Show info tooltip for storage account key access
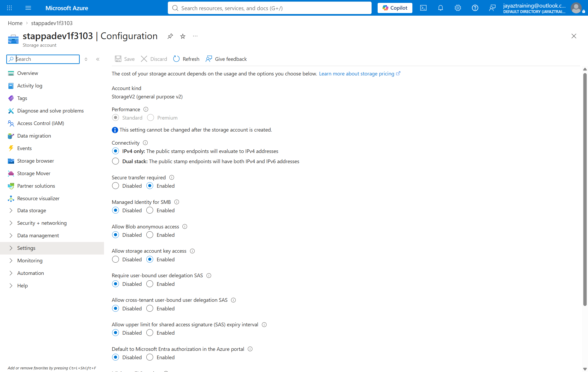Image resolution: width=588 pixels, height=372 pixels. (x=192, y=251)
